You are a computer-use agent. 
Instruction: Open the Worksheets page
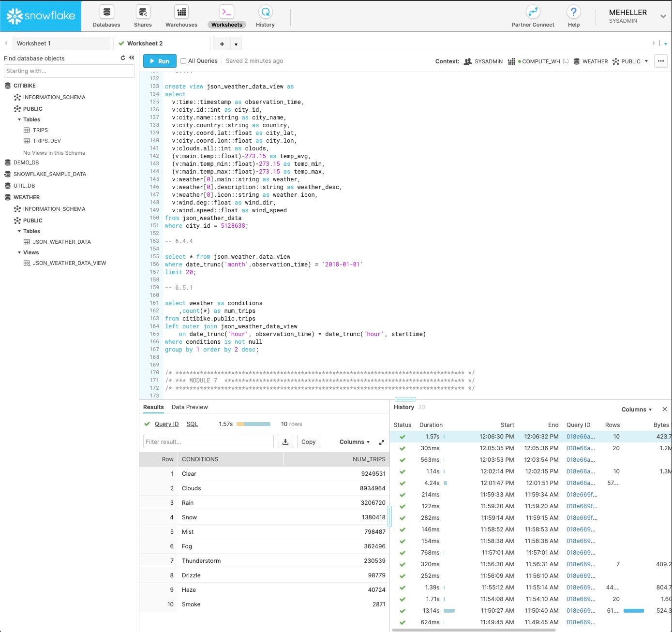coord(226,16)
